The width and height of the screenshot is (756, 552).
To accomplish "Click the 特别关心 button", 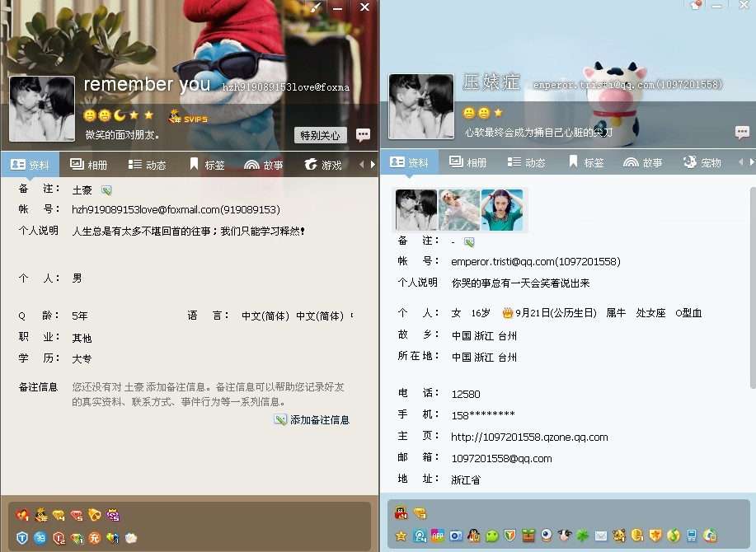I will click(x=320, y=135).
